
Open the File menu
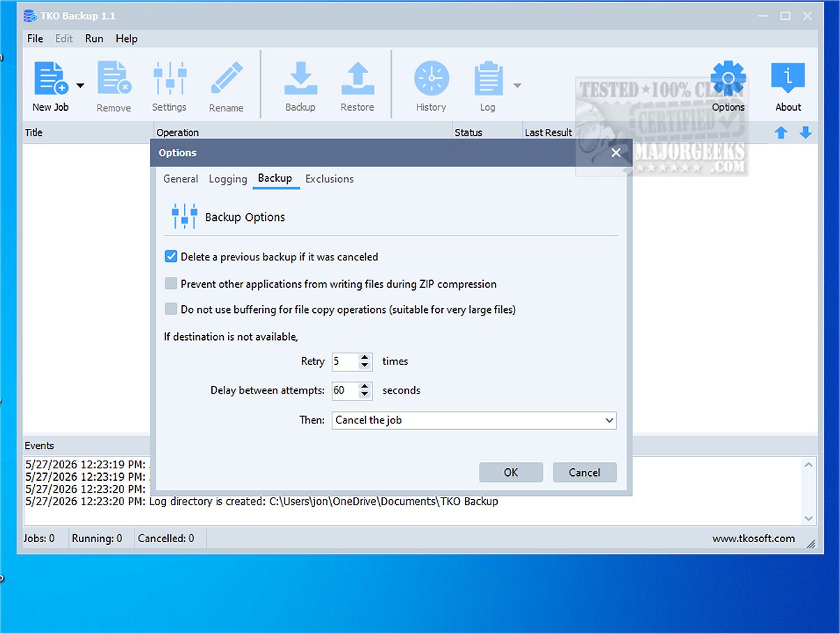35,39
